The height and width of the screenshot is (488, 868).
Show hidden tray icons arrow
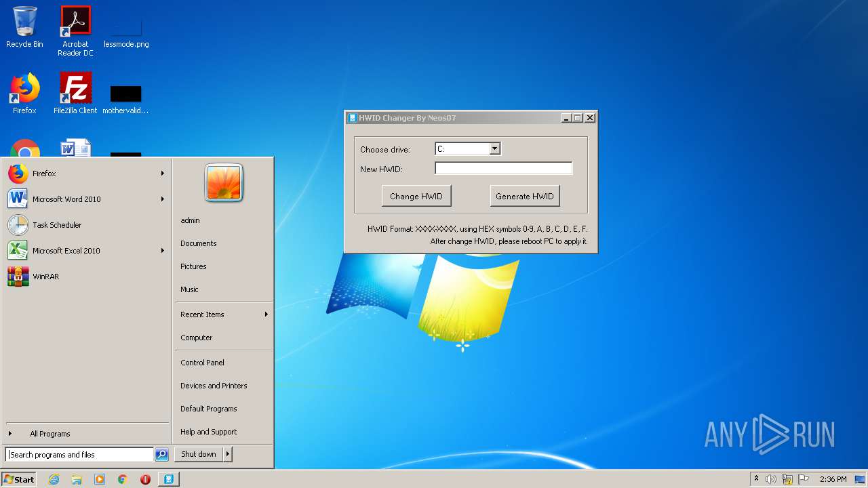(x=756, y=479)
